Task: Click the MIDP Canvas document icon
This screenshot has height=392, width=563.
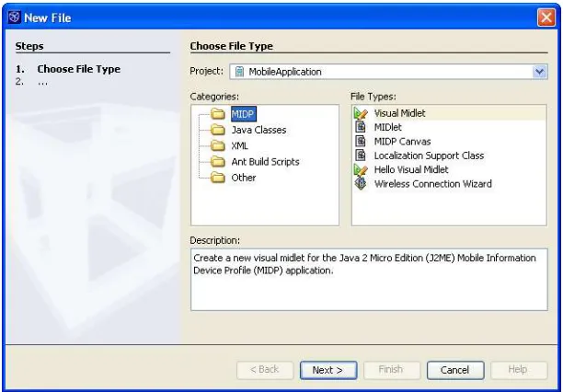Action: point(360,141)
